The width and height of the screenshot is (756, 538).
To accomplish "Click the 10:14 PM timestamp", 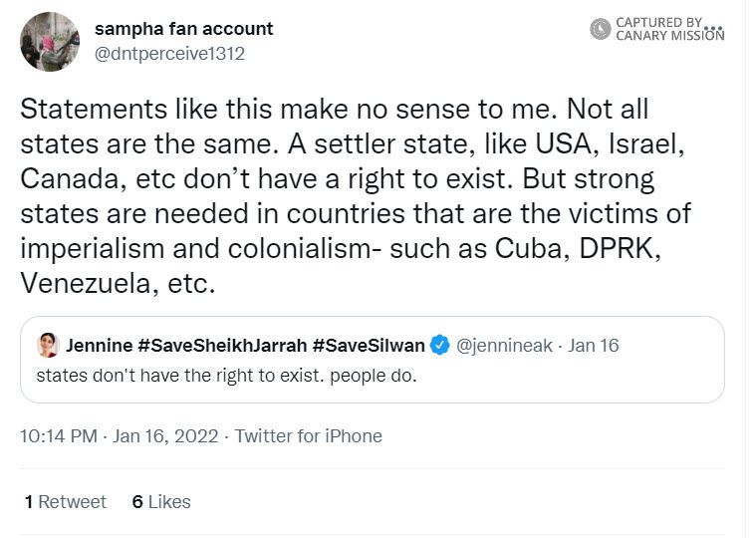I will point(59,436).
